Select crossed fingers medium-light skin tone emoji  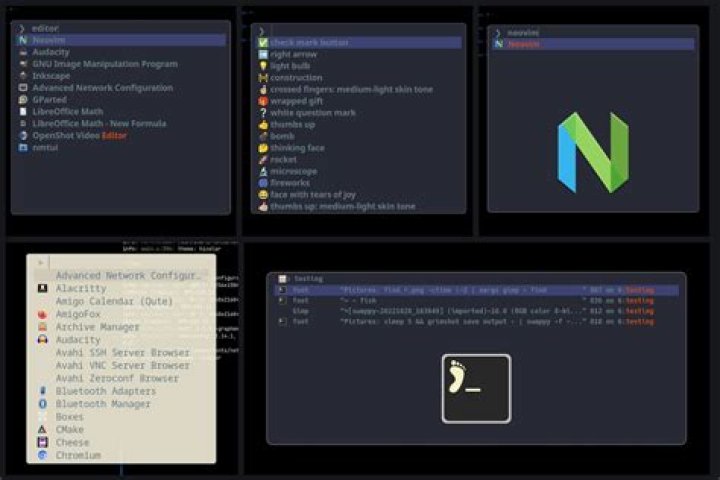(359, 90)
